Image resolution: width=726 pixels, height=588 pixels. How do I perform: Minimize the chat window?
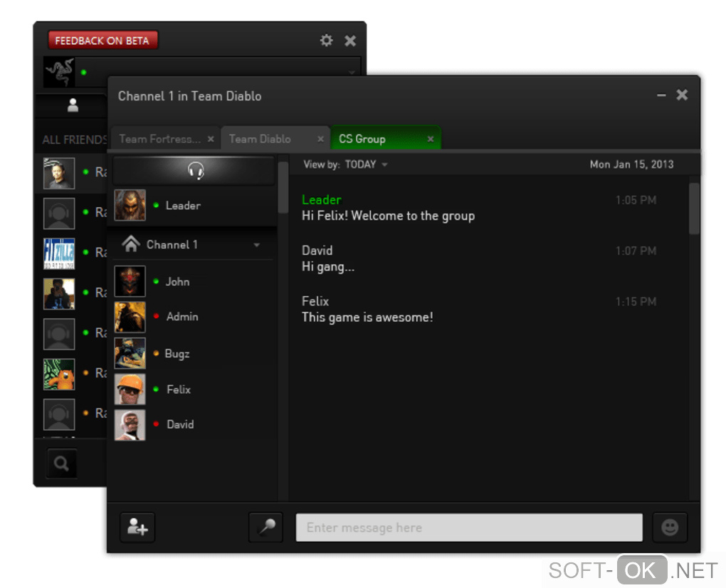coord(661,95)
